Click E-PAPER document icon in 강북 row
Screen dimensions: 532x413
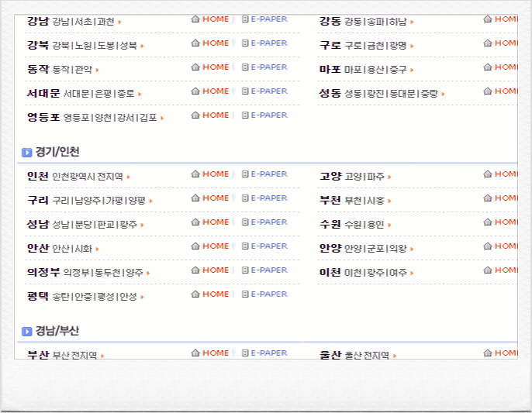pyautogui.click(x=245, y=43)
